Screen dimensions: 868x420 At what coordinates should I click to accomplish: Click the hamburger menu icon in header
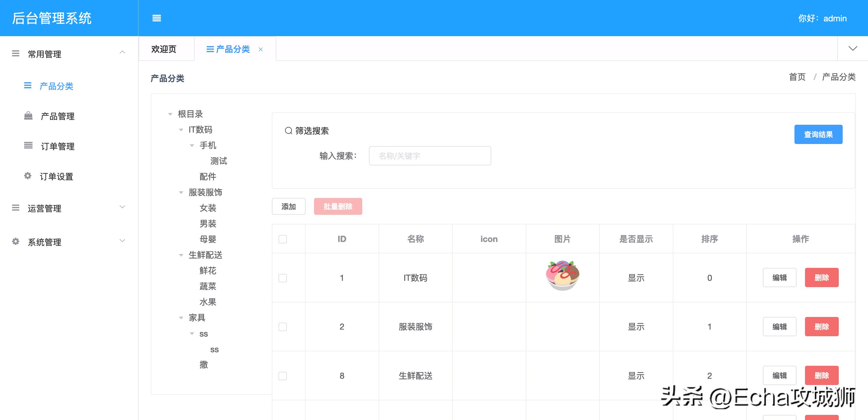click(x=157, y=18)
